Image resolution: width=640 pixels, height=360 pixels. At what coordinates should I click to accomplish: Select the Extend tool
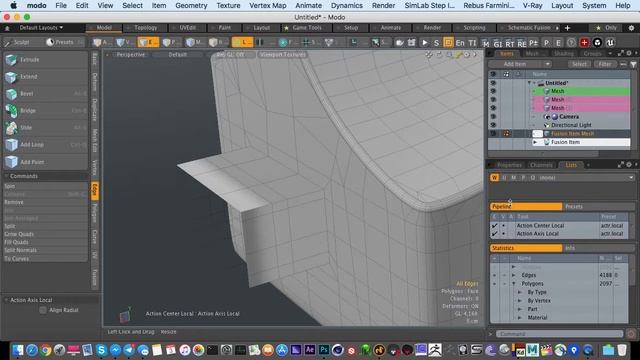tap(45, 77)
